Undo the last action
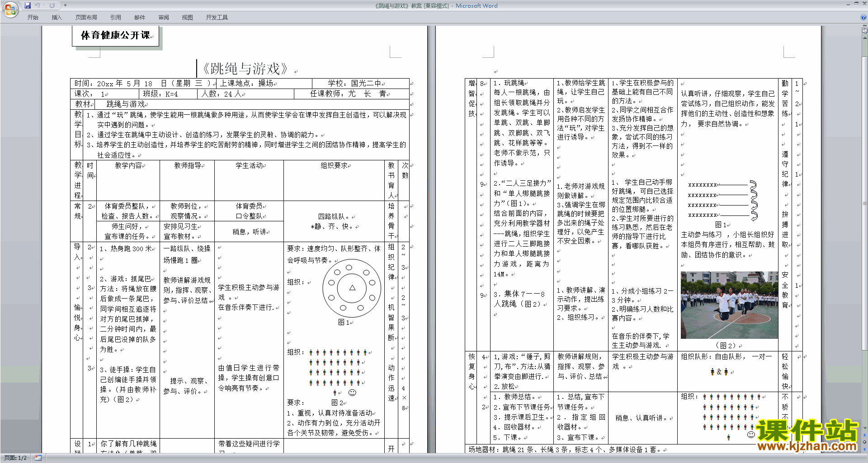This screenshot has height=463, width=868. click(38, 5)
